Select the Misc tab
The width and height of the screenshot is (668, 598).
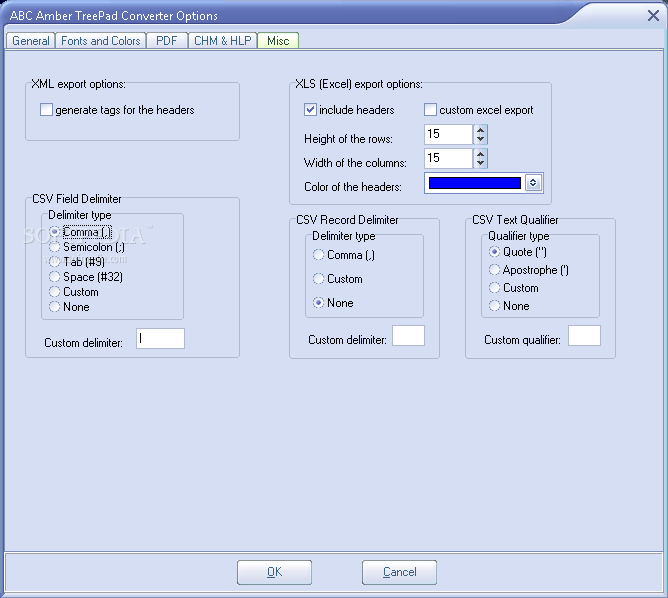[x=278, y=41]
